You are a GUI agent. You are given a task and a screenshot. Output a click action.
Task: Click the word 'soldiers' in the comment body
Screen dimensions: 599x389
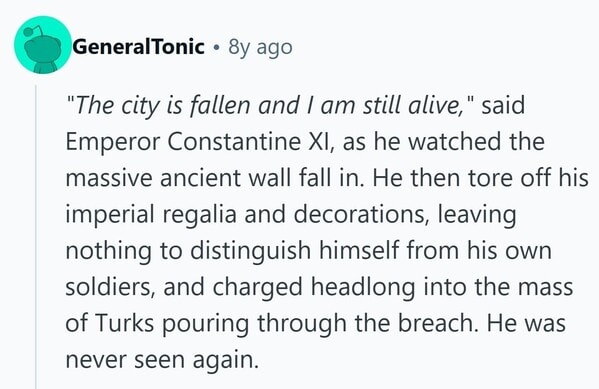110,287
